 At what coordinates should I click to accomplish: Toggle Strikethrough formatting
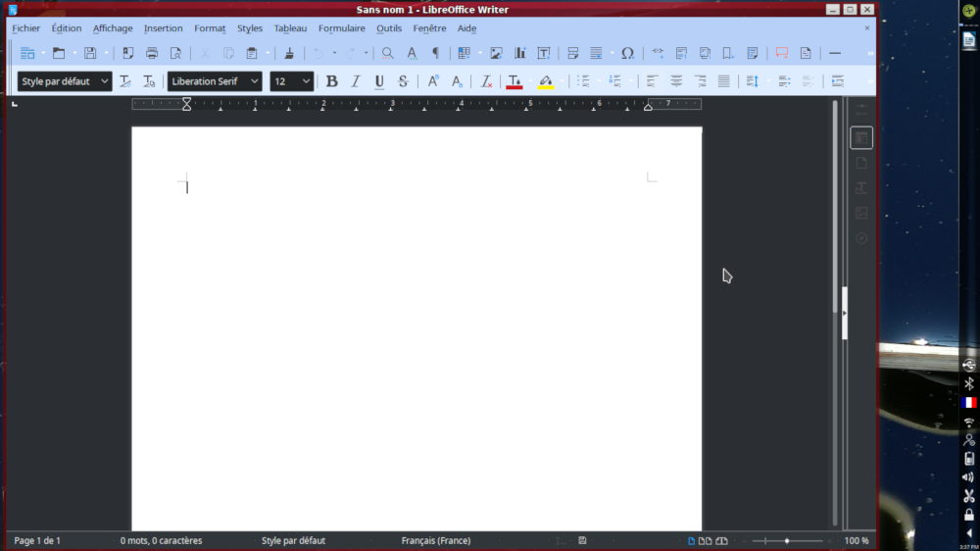tap(403, 81)
